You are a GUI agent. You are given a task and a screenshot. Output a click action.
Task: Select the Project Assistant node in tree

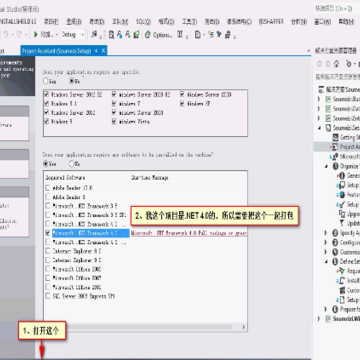pyautogui.click(x=346, y=147)
